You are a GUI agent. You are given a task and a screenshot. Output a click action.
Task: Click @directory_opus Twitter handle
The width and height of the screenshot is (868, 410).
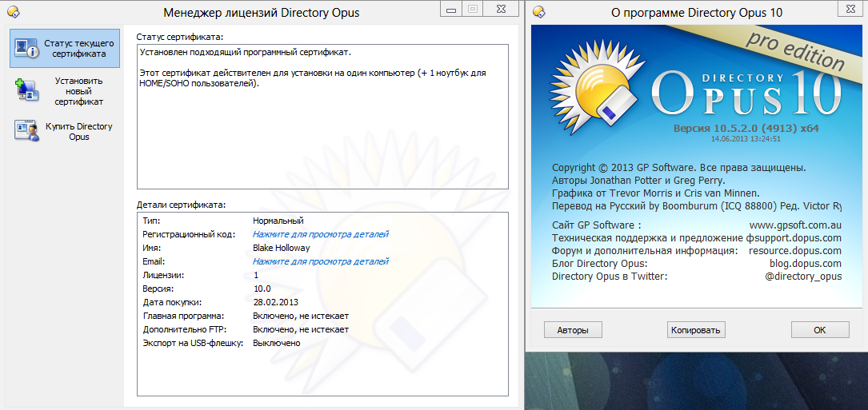[803, 276]
